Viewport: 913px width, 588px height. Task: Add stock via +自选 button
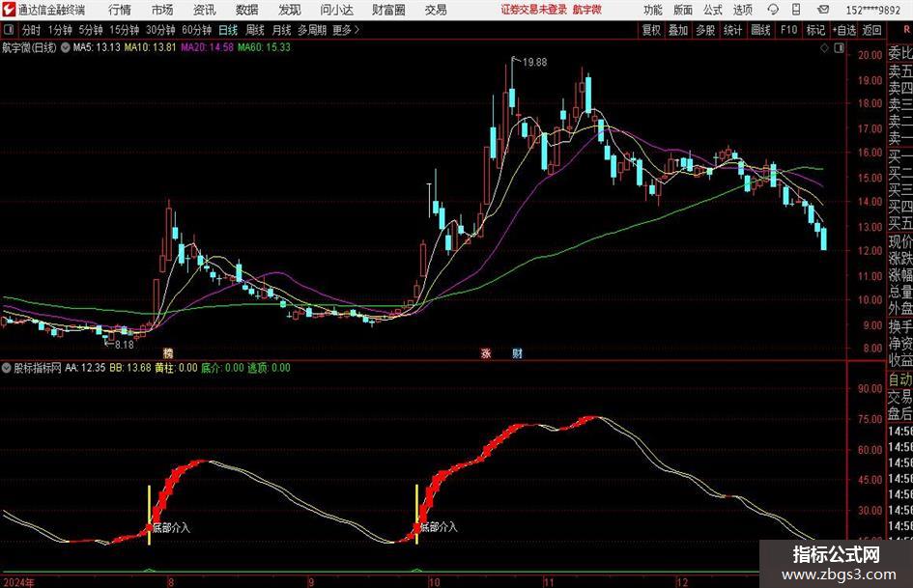point(843,30)
